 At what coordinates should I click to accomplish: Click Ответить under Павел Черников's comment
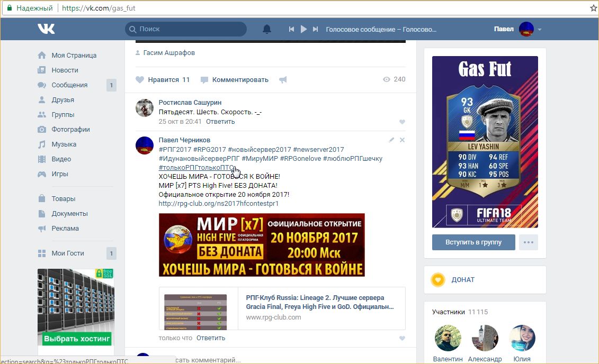click(x=211, y=338)
